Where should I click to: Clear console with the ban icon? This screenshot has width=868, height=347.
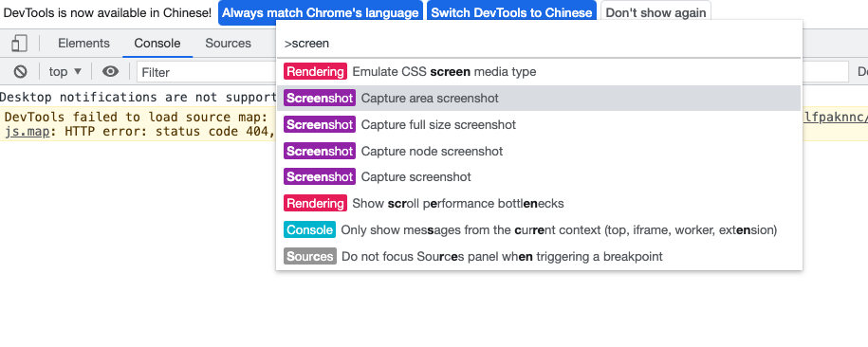[21, 71]
